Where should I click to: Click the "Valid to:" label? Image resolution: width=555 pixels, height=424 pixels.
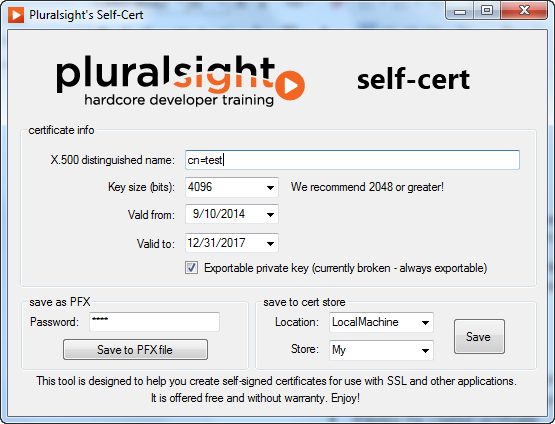(156, 244)
